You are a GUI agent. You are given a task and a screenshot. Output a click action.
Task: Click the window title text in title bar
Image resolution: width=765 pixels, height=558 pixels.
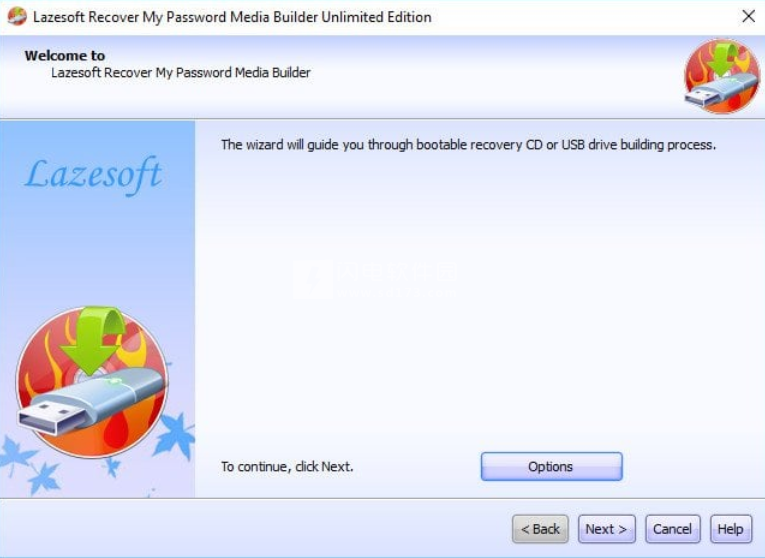point(232,17)
